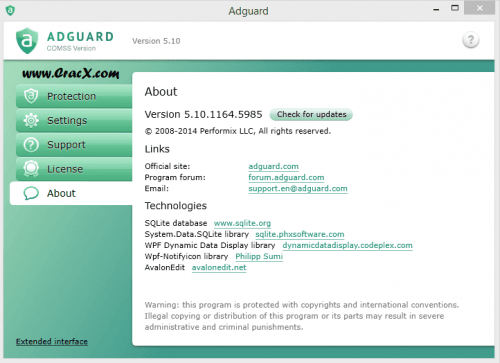Click the Settings gear icon
500x363 pixels.
click(x=31, y=120)
